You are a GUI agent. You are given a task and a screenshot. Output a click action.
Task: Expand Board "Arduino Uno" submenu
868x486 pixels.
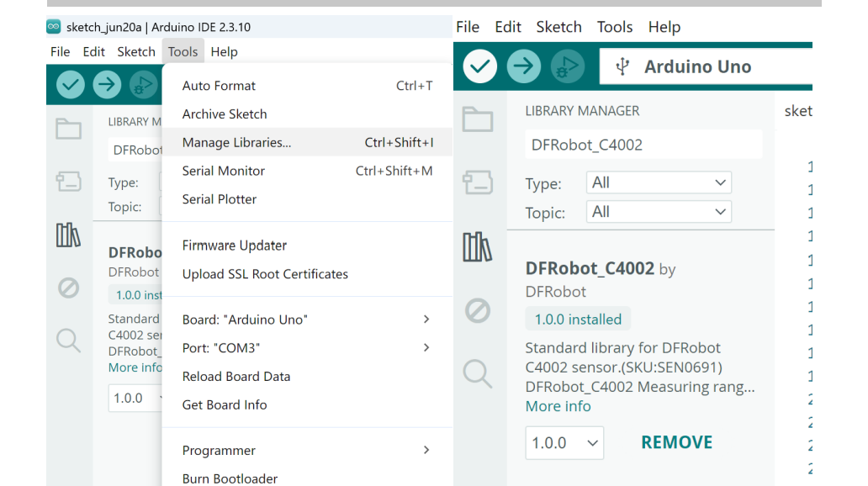[x=307, y=320]
